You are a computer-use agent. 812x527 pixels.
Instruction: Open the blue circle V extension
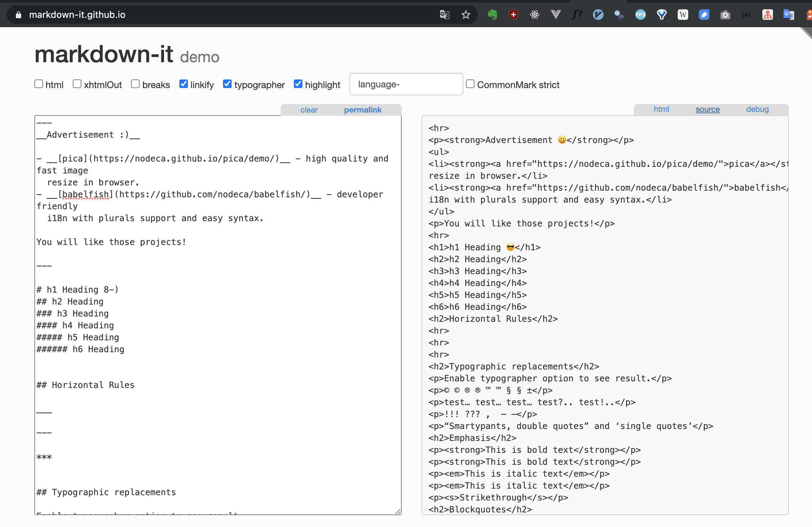click(x=598, y=15)
